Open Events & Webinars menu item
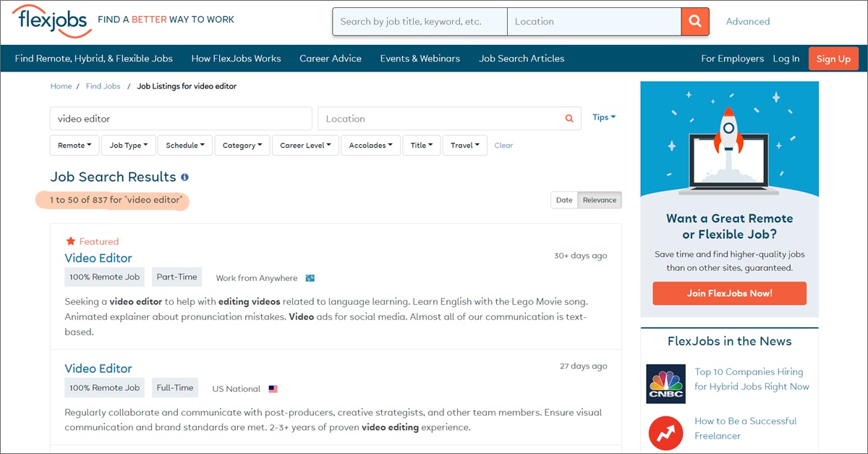The image size is (868, 454). 420,59
